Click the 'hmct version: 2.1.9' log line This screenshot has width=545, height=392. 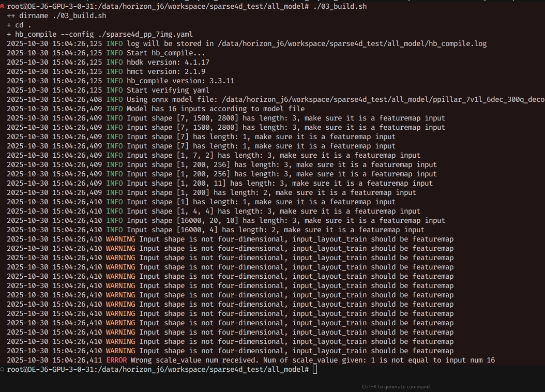[166, 71]
